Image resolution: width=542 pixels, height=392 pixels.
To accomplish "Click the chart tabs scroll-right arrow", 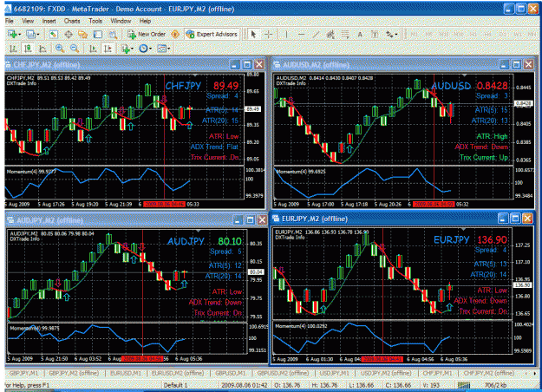I will click(x=535, y=373).
